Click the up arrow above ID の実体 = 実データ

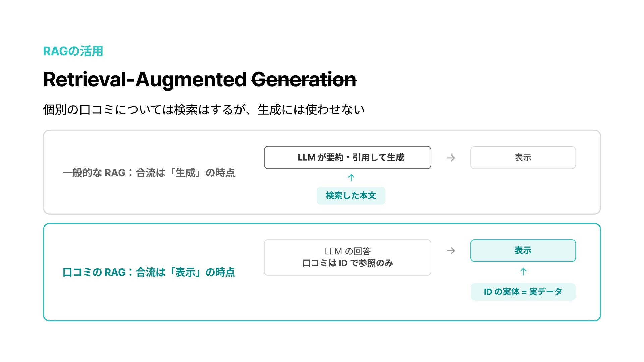click(523, 272)
